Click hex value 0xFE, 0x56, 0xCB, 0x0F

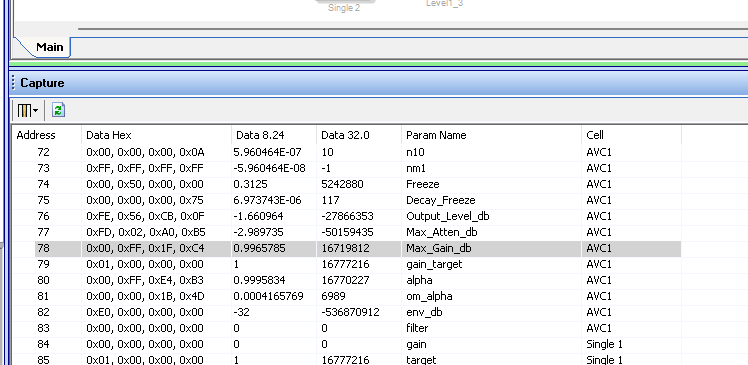click(145, 216)
